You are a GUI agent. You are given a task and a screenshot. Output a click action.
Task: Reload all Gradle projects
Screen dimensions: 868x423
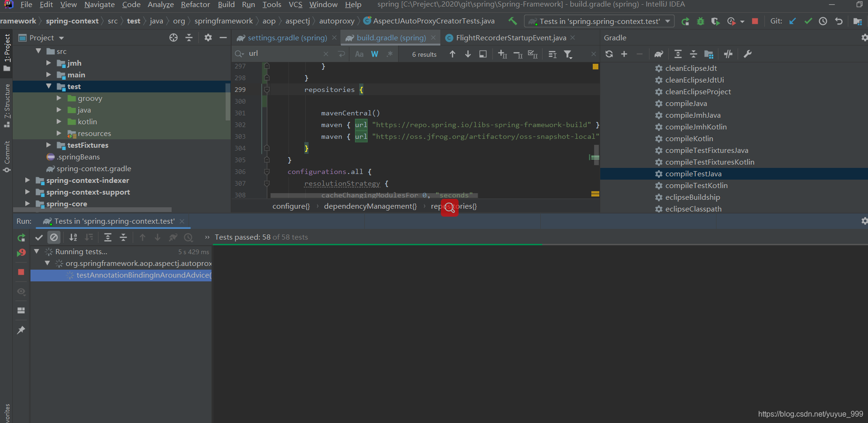tap(609, 54)
